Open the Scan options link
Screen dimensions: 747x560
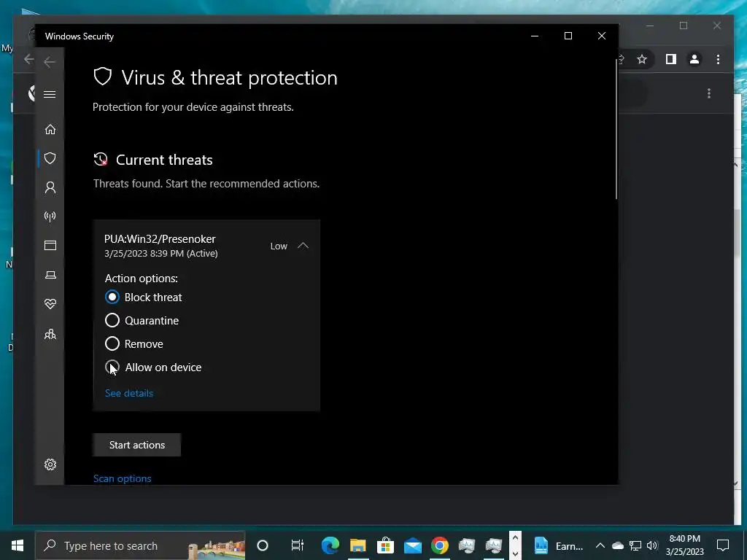(123, 478)
